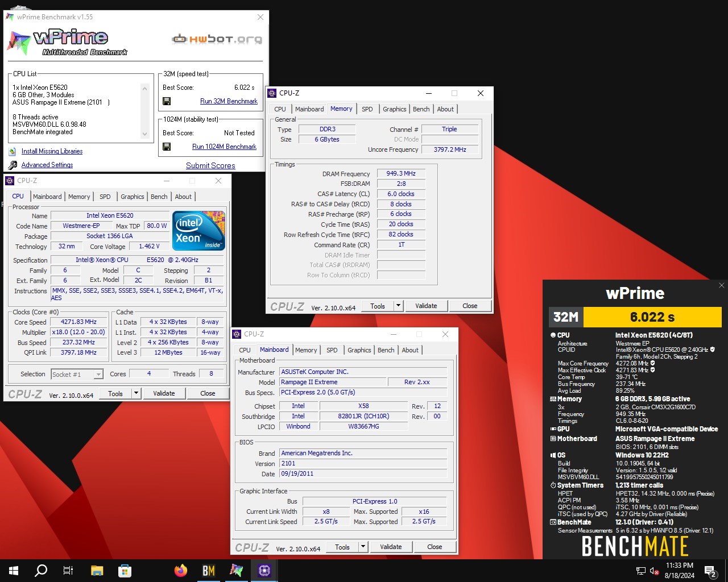Open About tab in CPU-Z CPU window
Screen dimensions: 728x582
[x=183, y=197]
